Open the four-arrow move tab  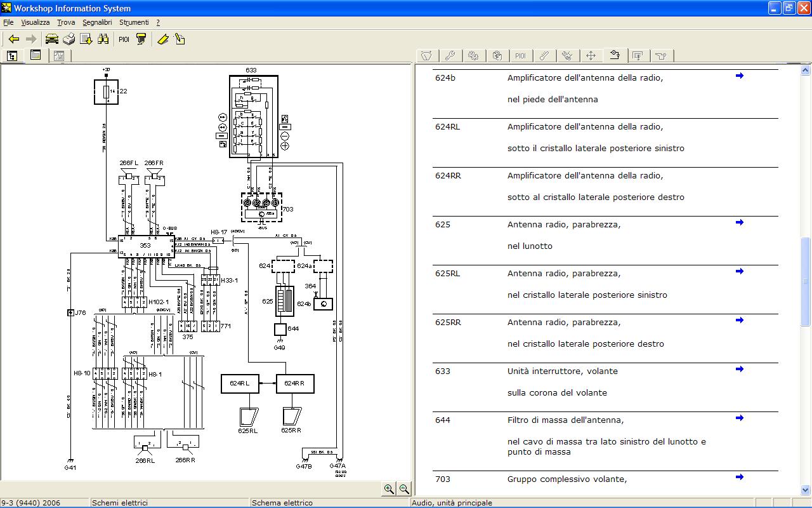pos(591,56)
